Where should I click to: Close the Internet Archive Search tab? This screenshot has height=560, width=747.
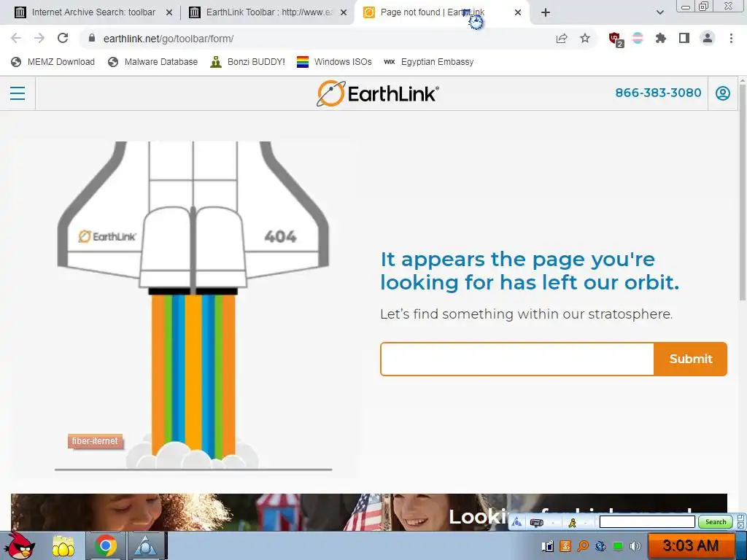click(x=169, y=13)
